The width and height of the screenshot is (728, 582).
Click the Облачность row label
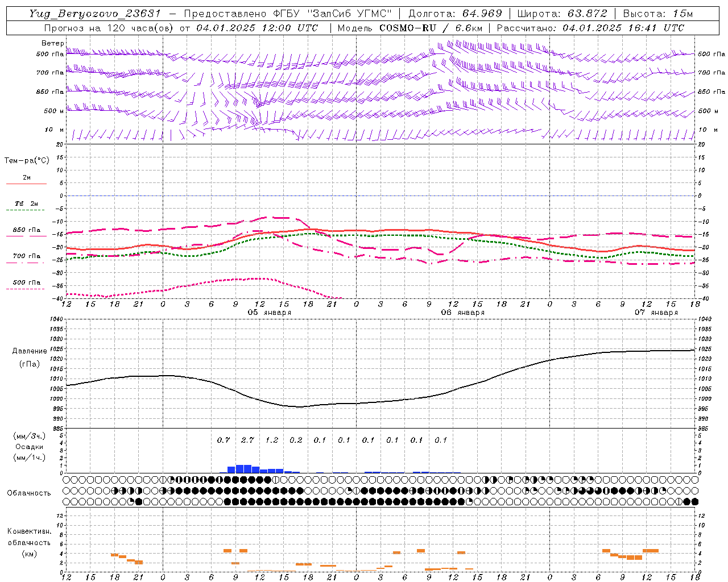[29, 493]
